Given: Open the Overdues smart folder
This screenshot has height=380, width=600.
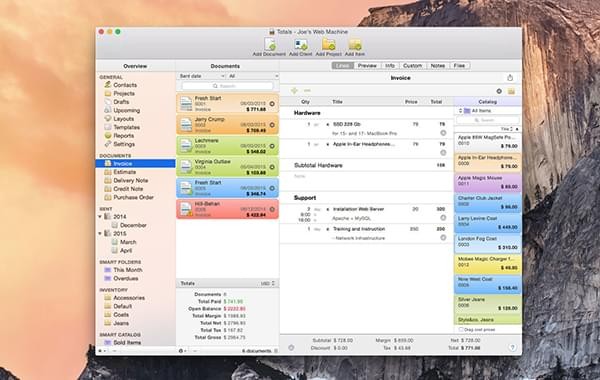Looking at the screenshot, I should (x=125, y=278).
